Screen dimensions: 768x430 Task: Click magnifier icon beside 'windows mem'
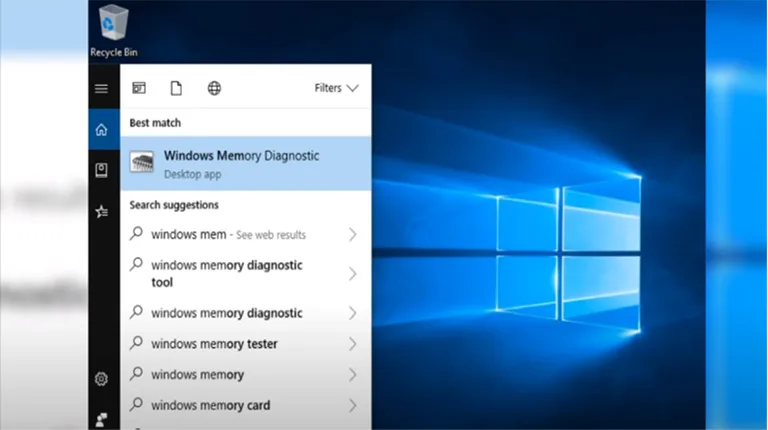[x=136, y=233]
